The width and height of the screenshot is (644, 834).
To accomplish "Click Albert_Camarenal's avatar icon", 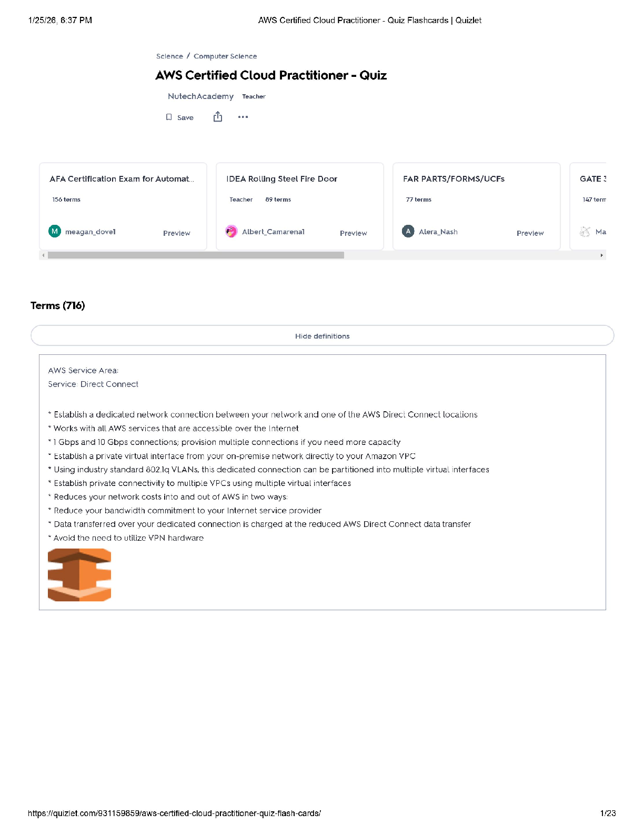I will 232,231.
